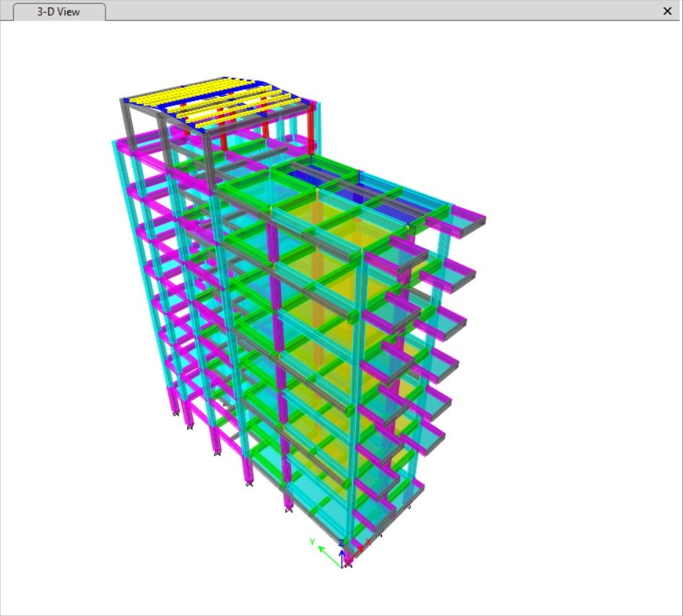
Task: Select the leftmost base support marker
Action: point(175,412)
